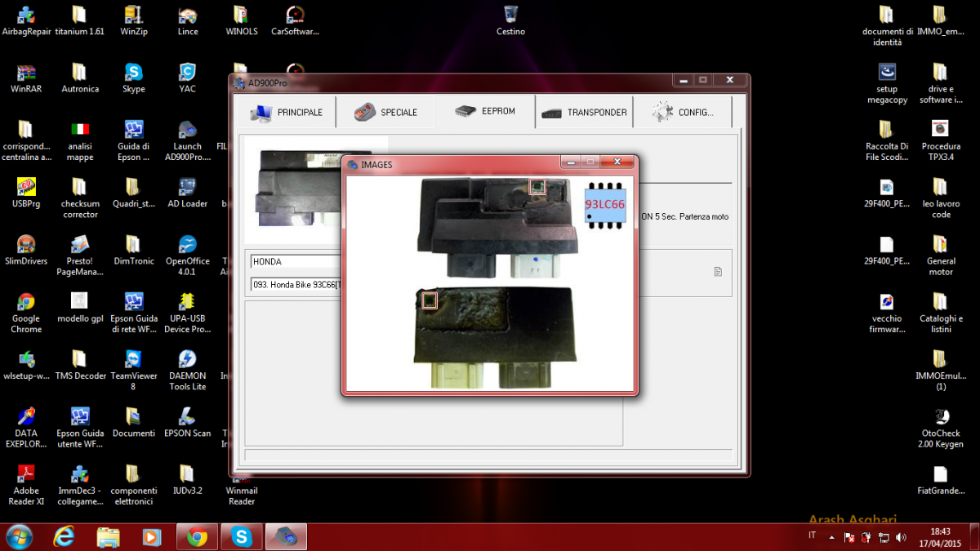Open the USBPrg desktop icon
The height and width of the screenshot is (551, 980).
[x=26, y=193]
